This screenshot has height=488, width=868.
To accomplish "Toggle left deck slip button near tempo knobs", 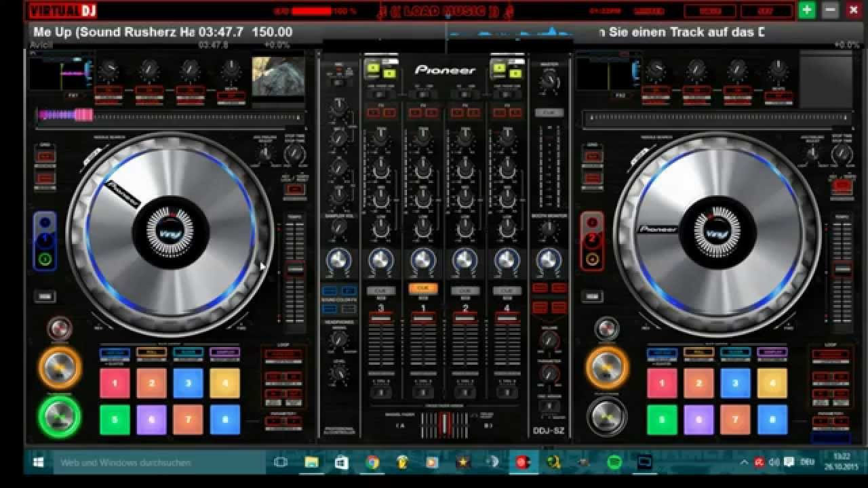I will point(296,188).
